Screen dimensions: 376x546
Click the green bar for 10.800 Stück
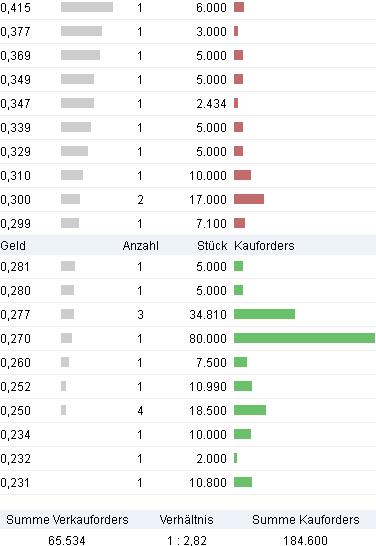point(243,482)
